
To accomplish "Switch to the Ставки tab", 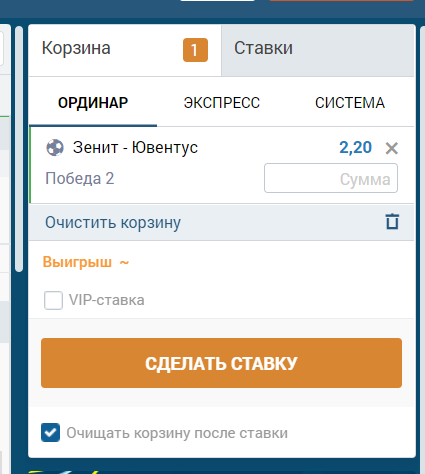I will 318,50.
